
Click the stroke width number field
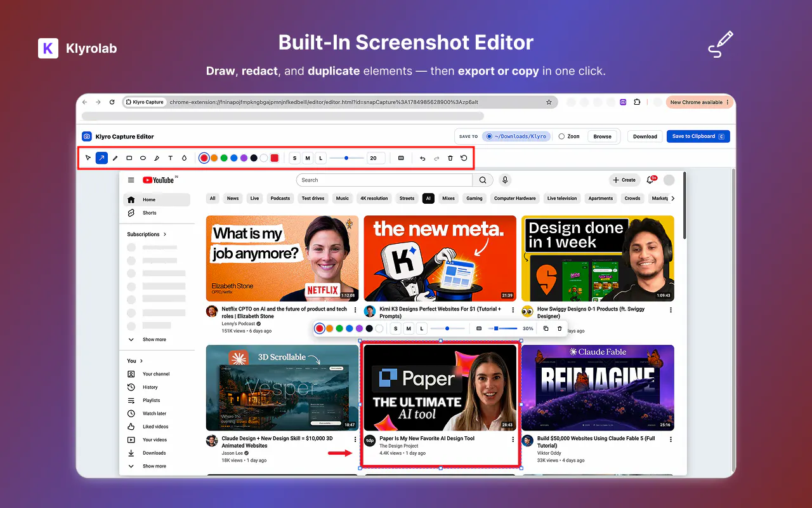(x=376, y=158)
